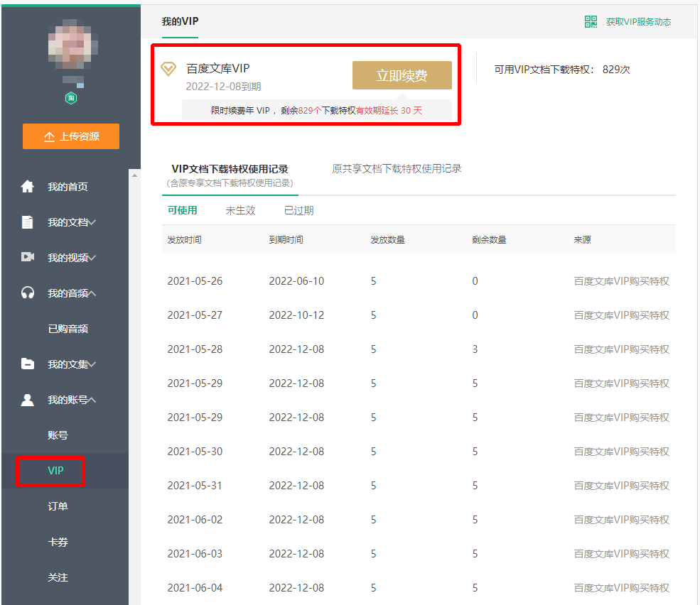Open 已购音频 in the sidebar

pyautogui.click(x=68, y=329)
